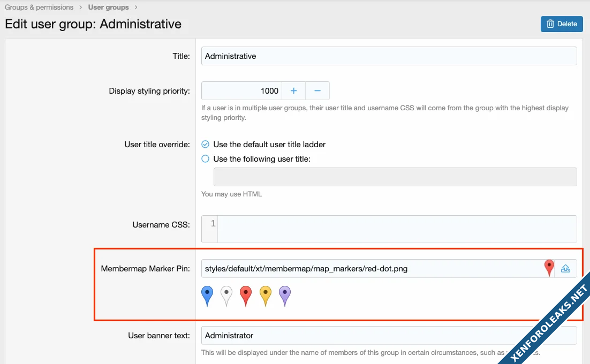Select the white map marker pin

pos(226,295)
